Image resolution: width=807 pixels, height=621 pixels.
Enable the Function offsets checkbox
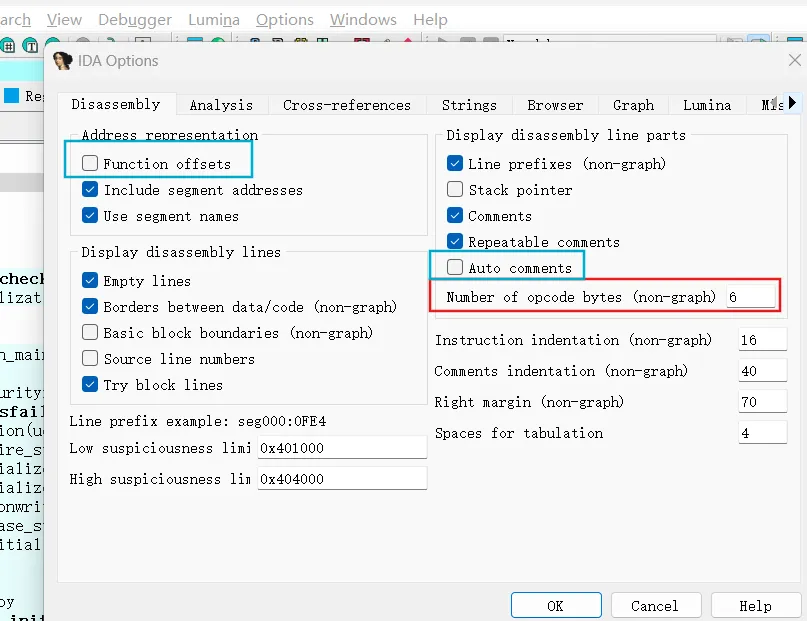point(90,163)
